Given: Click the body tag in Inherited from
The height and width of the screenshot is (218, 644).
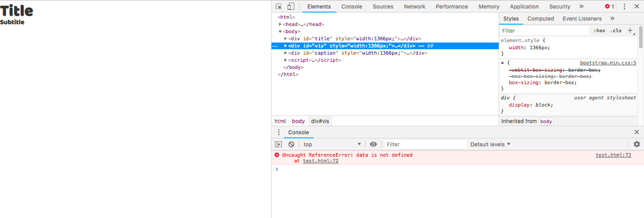Looking at the screenshot, I should point(546,121).
